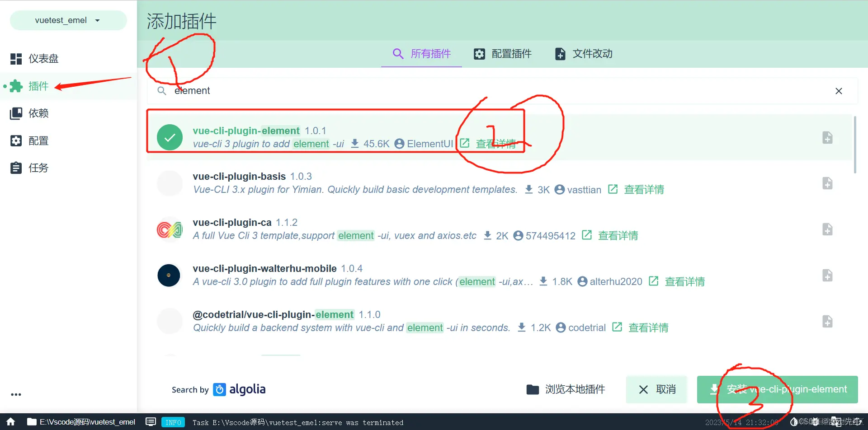Screen dimensions: 868x430
Task: Open 查看详情 for vue-cli-plugin-walterhu-mobile
Action: coord(685,282)
